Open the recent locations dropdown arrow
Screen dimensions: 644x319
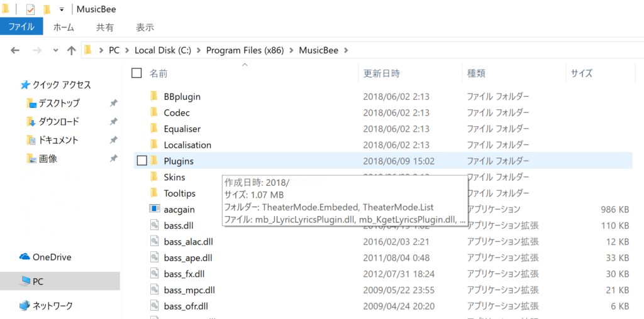(x=56, y=50)
